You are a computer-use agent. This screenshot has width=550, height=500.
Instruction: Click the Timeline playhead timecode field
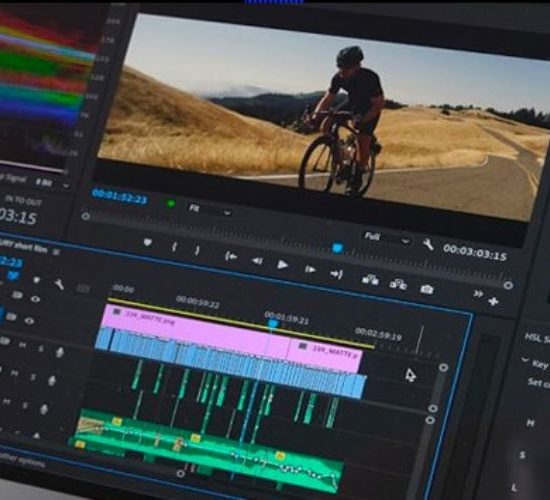pyautogui.click(x=11, y=262)
